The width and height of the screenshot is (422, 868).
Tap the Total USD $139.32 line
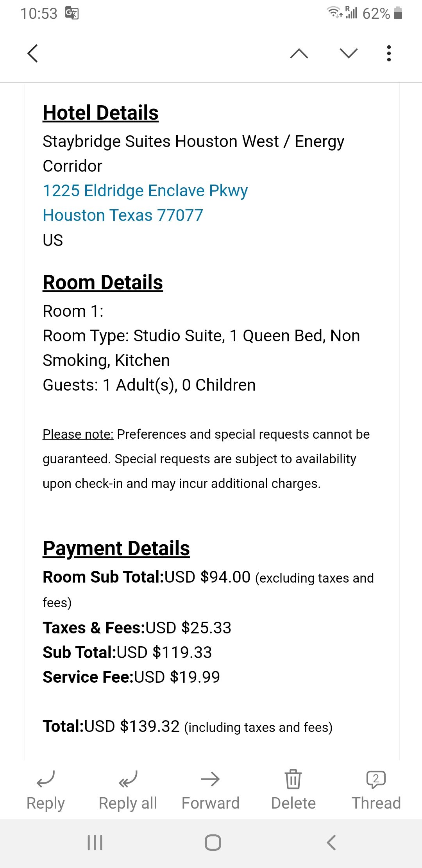[x=187, y=726]
